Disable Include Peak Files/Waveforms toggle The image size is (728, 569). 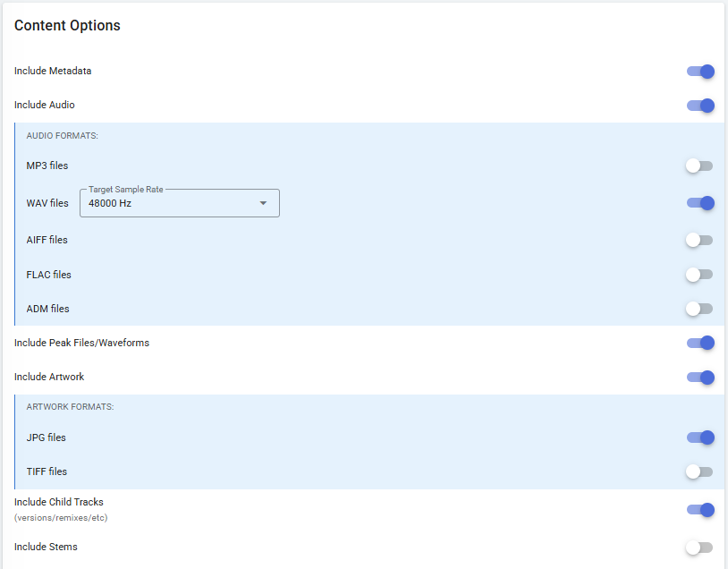pos(700,343)
